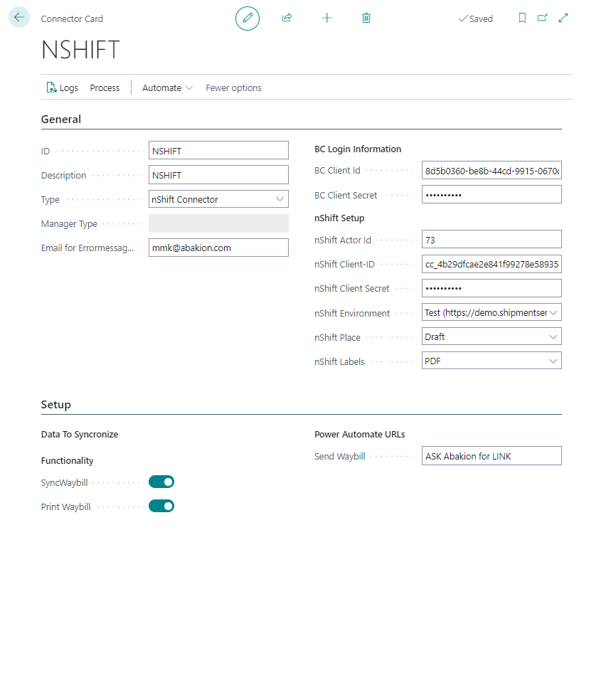
Task: Open the card in a new window
Action: 542,18
